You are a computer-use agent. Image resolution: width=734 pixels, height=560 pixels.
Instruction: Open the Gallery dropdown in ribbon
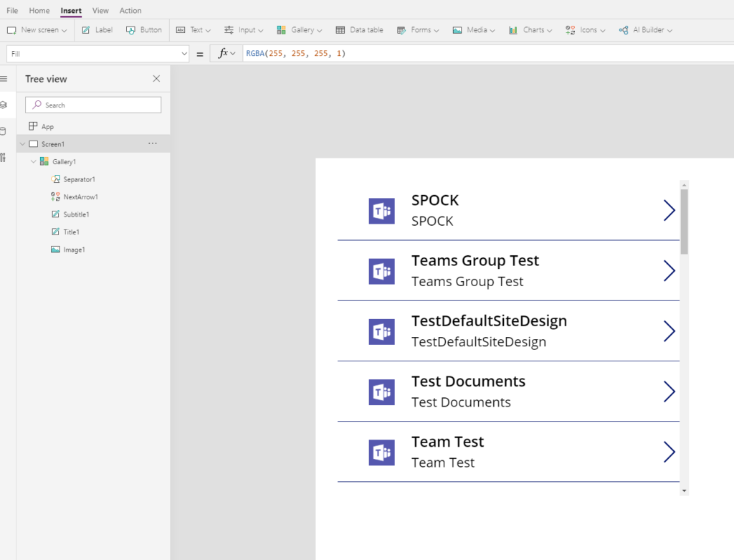[300, 30]
